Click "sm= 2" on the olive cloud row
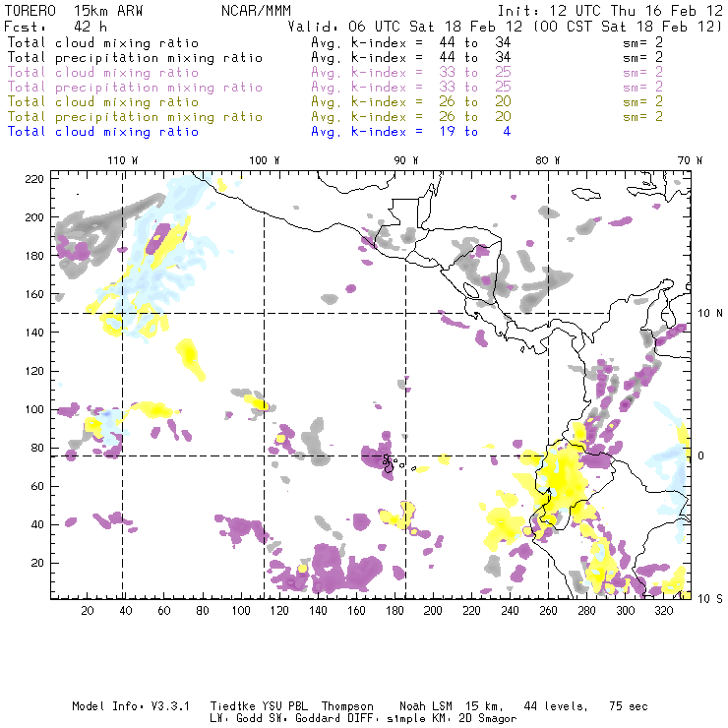The width and height of the screenshot is (728, 728). coord(643,101)
